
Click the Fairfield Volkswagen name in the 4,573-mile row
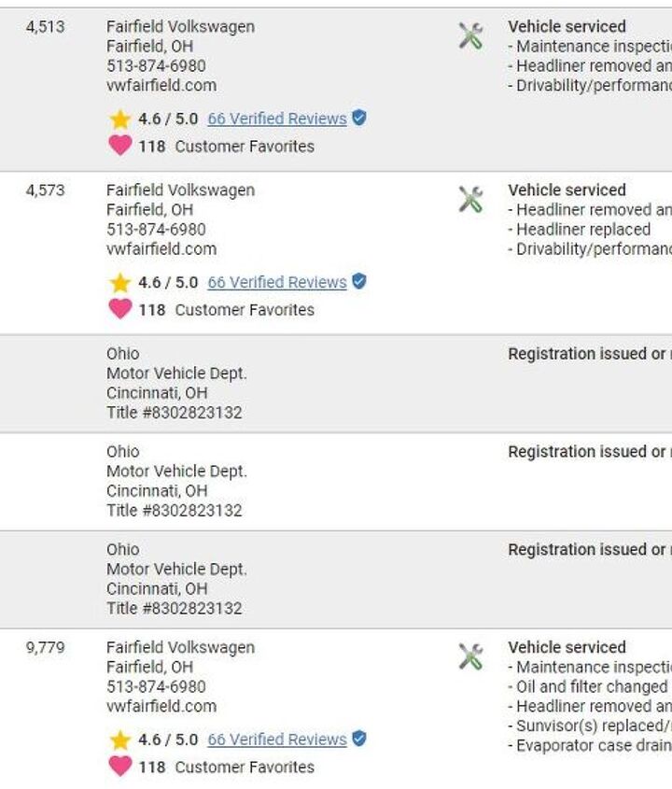(x=180, y=190)
